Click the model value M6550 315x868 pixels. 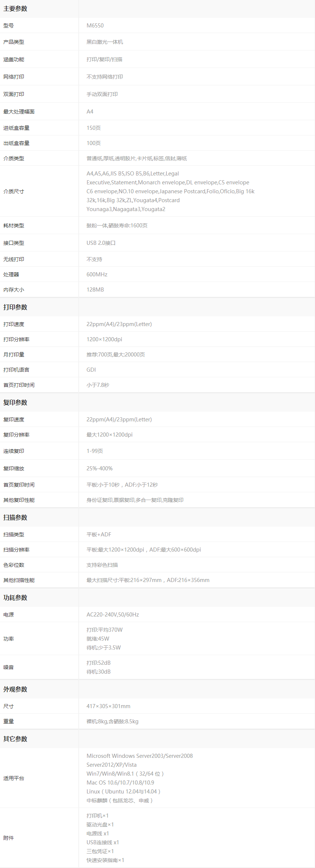pyautogui.click(x=95, y=26)
